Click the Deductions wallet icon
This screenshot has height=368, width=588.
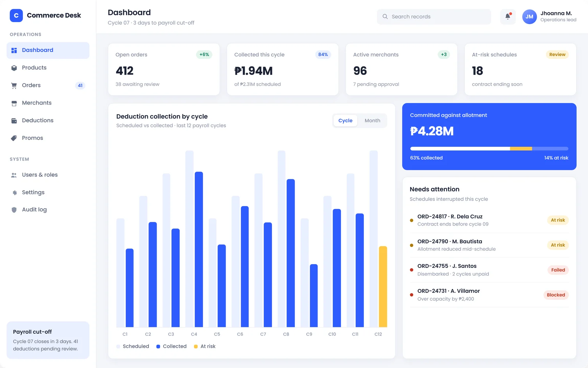pyautogui.click(x=14, y=121)
